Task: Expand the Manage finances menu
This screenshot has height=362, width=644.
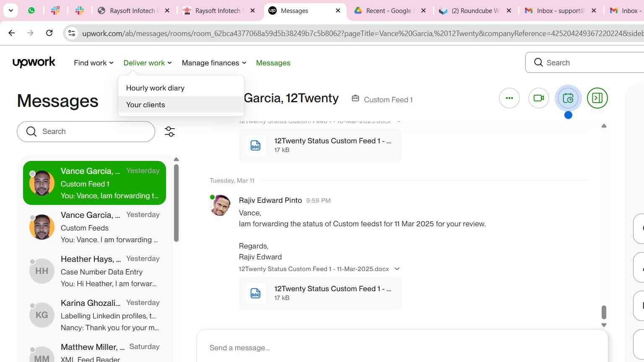Action: [x=214, y=63]
